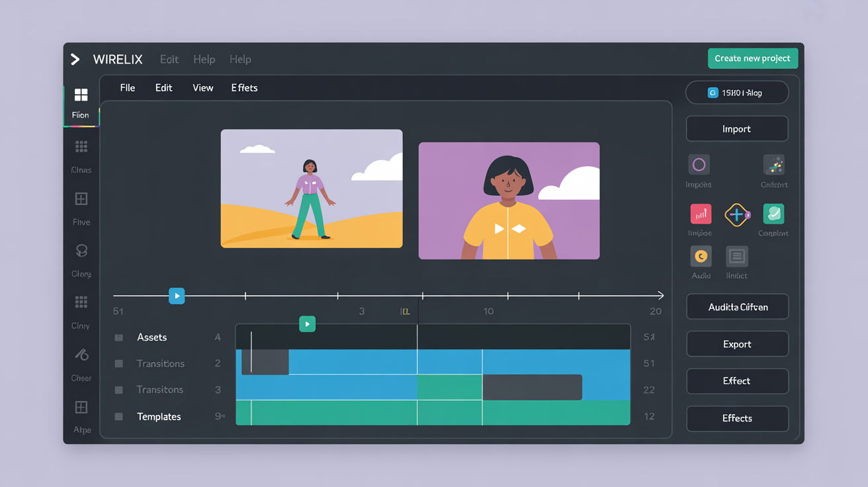The image size is (868, 487).
Task: Click the Alpe sidebar icon
Action: 81,407
